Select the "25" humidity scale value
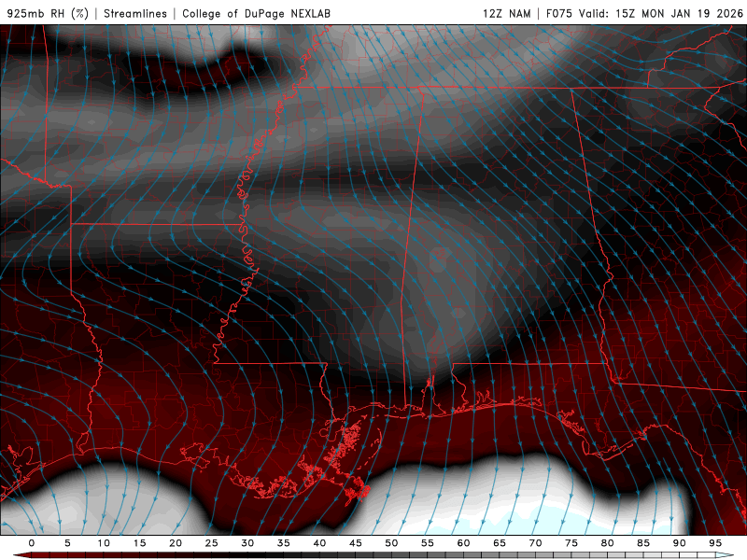Viewport: 747px width, 560px height. (212, 543)
